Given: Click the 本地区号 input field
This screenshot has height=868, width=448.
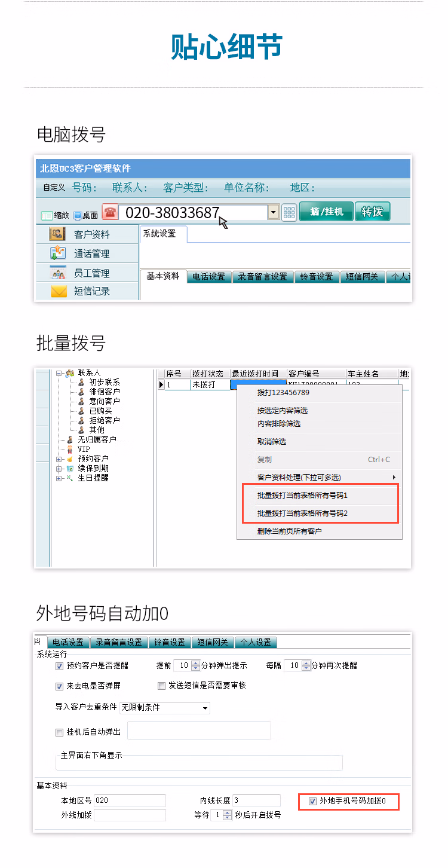Looking at the screenshot, I should pos(130,801).
